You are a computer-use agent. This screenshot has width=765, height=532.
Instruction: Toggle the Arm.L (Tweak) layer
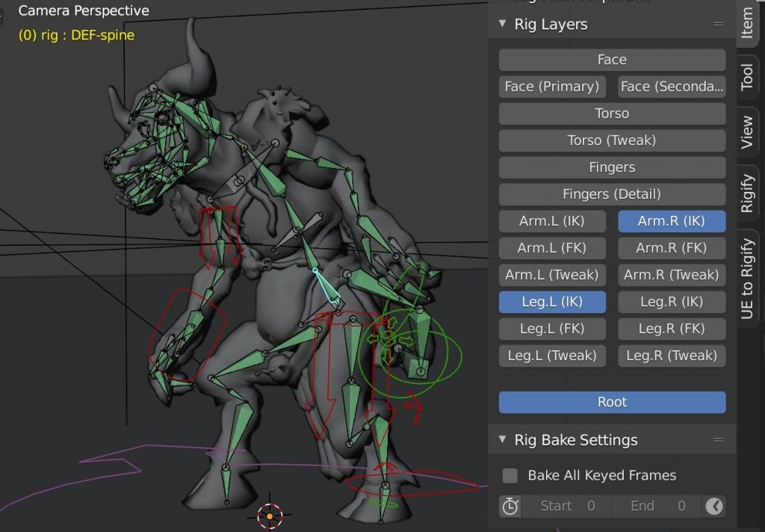(x=552, y=275)
